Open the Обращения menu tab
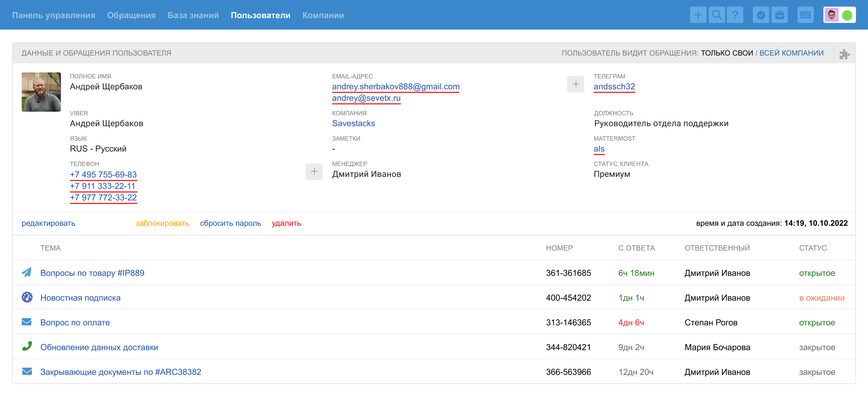Image resolution: width=868 pixels, height=396 pixels. 131,15
